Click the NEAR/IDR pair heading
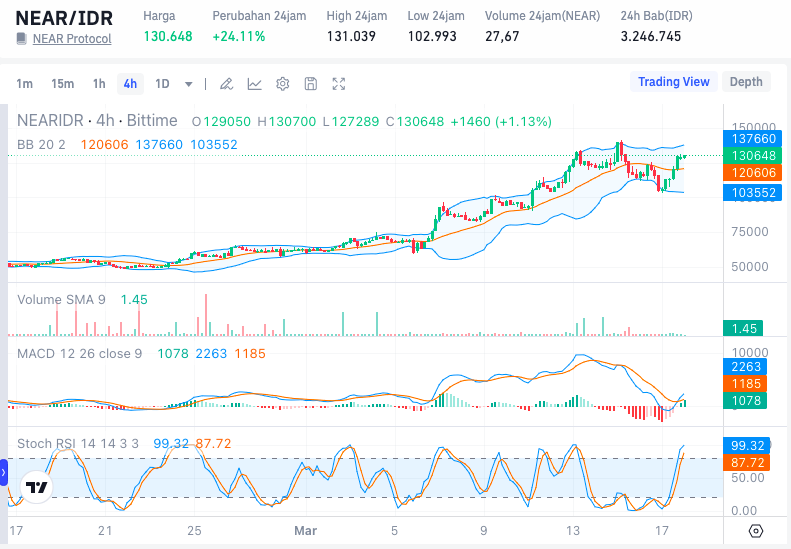 pyautogui.click(x=64, y=18)
